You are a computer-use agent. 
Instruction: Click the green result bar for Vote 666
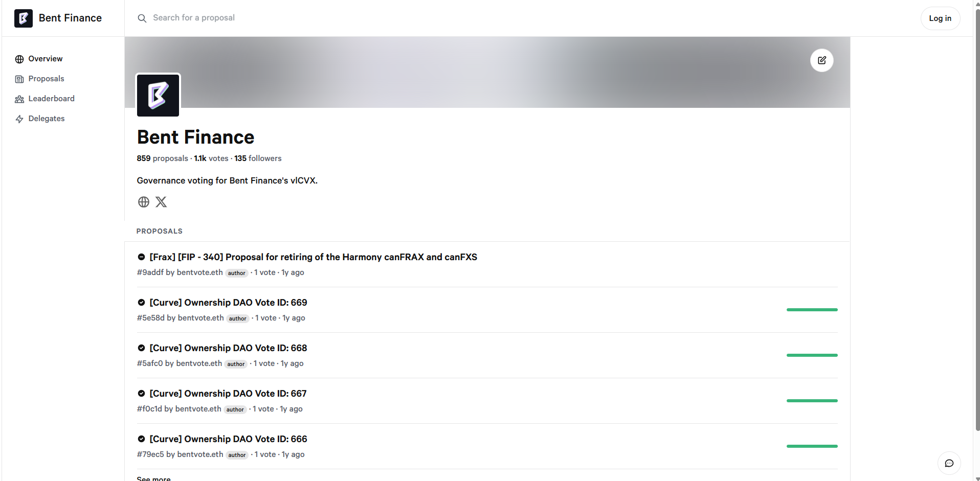[812, 446]
